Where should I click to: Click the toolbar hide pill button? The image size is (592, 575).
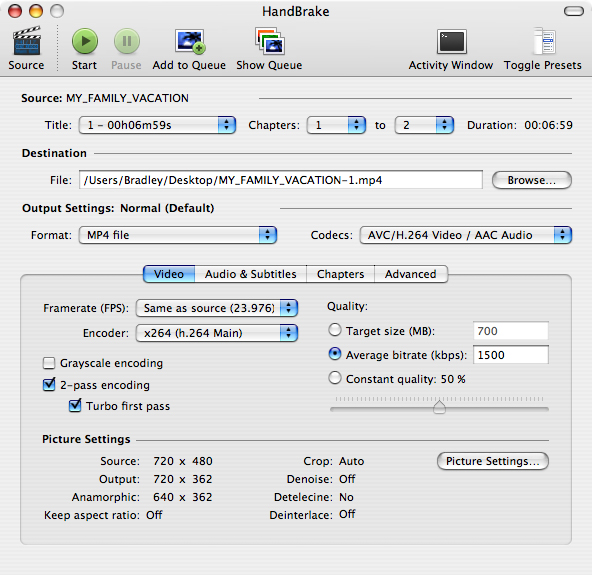point(574,11)
